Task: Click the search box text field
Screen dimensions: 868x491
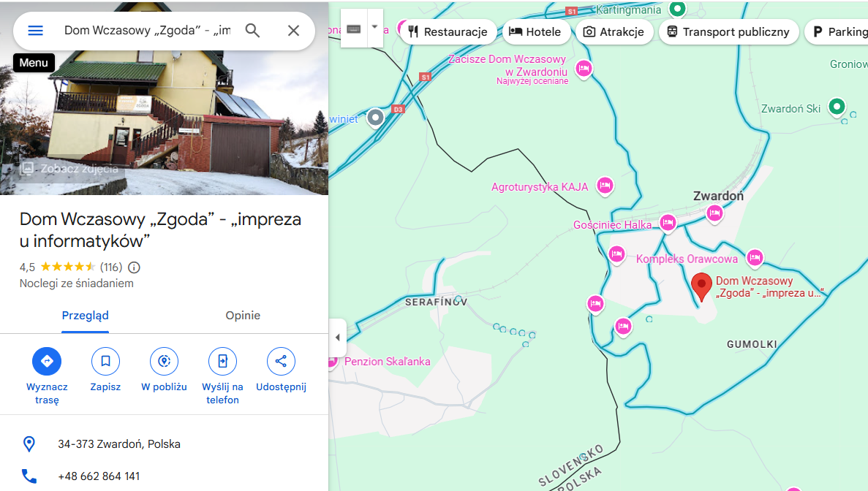Action: coord(147,31)
